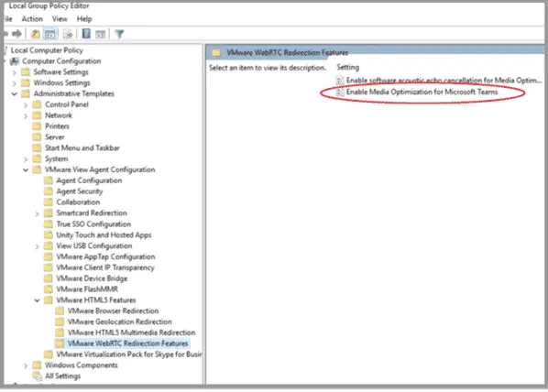Open the Action menu

(32, 19)
